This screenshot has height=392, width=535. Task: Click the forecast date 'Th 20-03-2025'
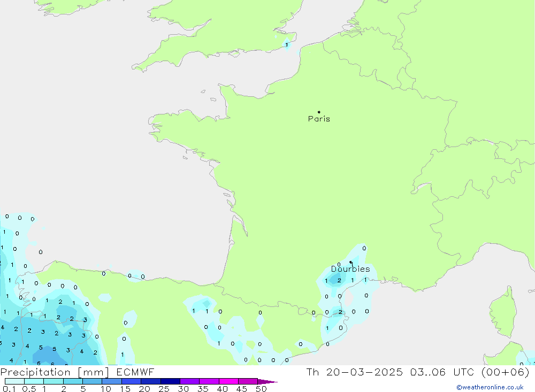click(x=355, y=372)
